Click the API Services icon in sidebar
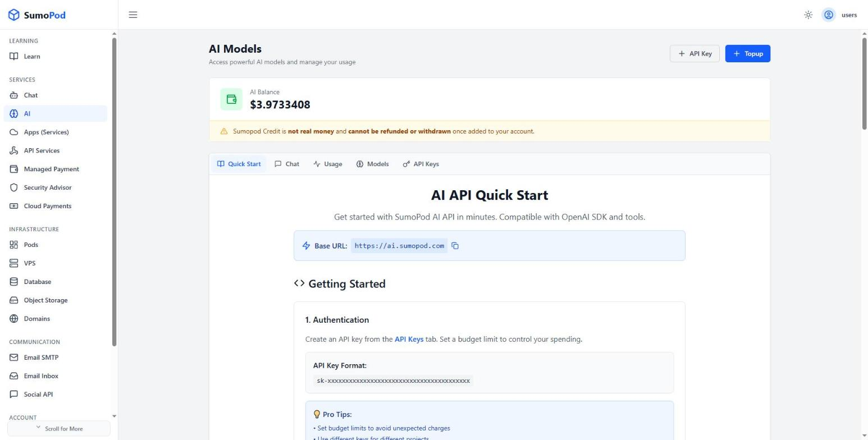This screenshot has width=868, height=440. tap(14, 151)
